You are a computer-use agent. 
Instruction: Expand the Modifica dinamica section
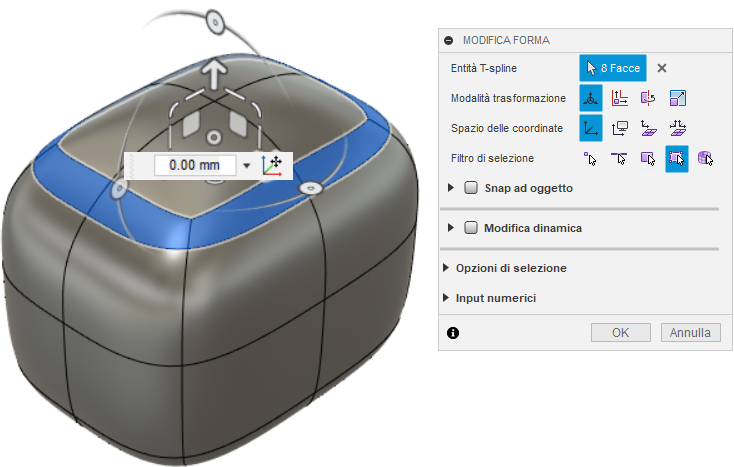click(x=451, y=227)
